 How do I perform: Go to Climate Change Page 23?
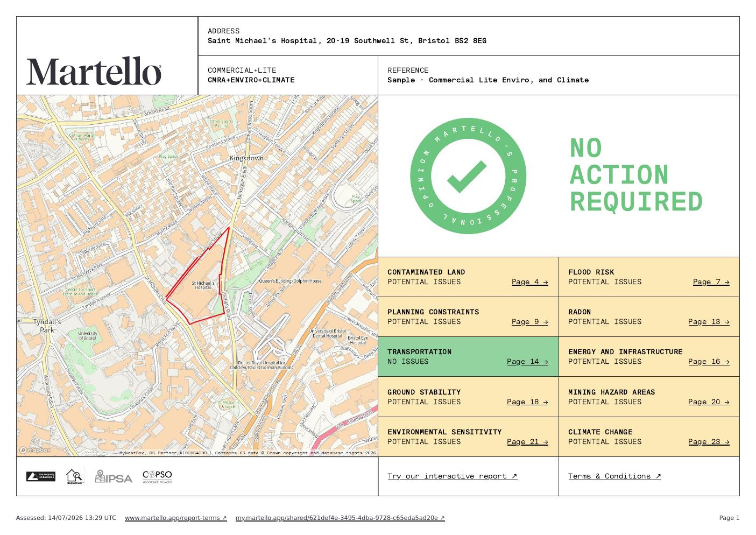[709, 442]
